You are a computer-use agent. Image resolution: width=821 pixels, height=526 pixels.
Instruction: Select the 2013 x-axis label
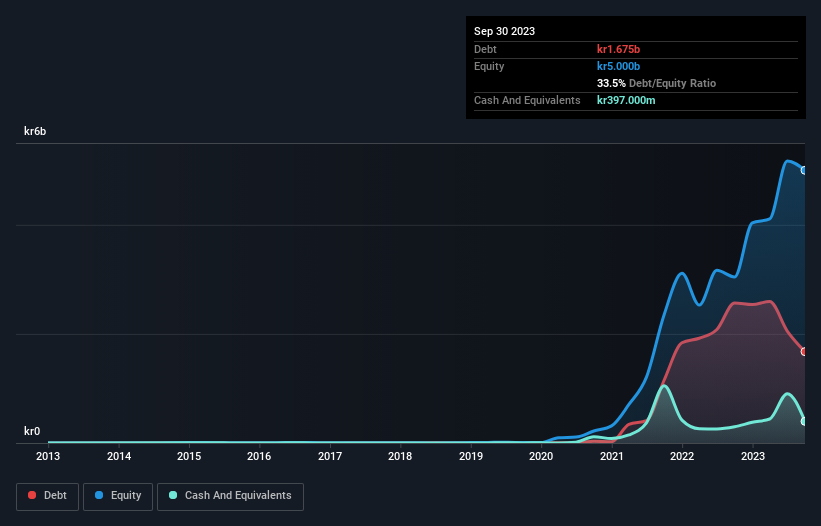coord(48,456)
